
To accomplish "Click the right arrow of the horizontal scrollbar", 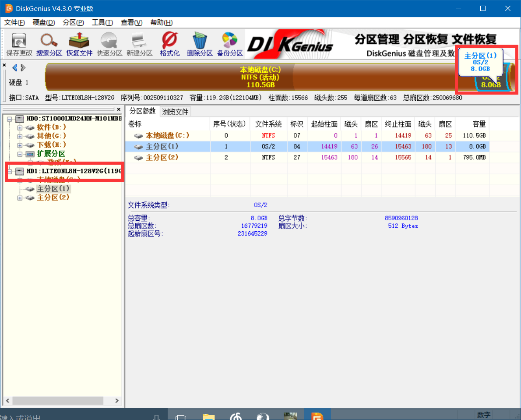I will [x=116, y=400].
